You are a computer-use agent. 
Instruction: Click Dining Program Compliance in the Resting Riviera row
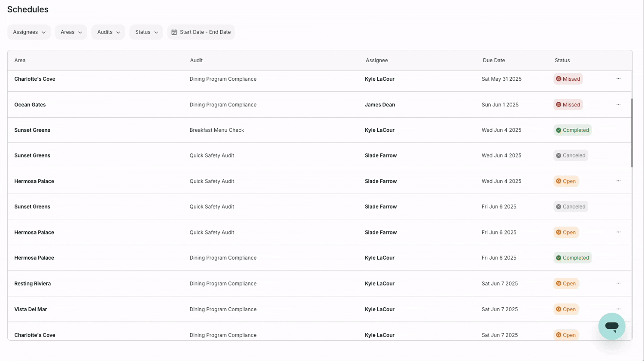(223, 284)
